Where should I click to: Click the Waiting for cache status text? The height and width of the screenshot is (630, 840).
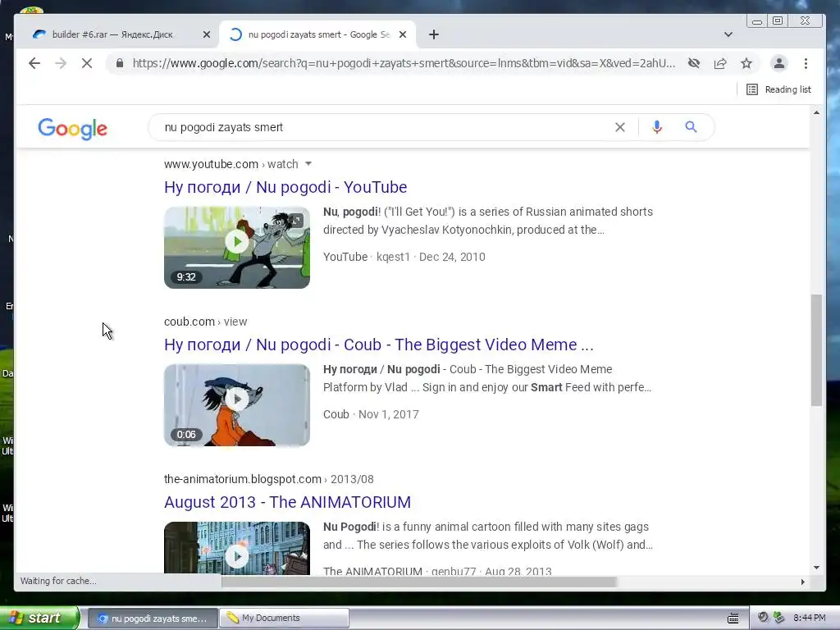(x=58, y=581)
